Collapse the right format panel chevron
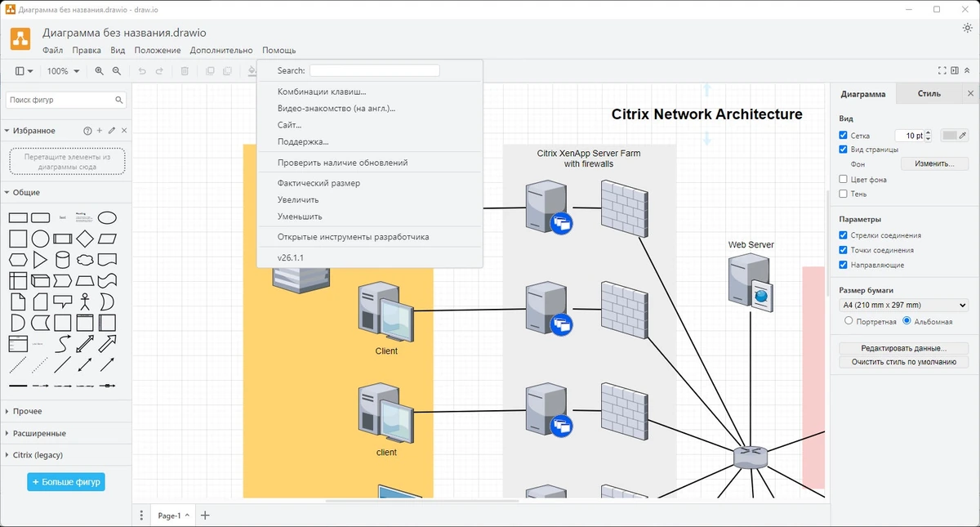Viewport: 980px width, 527px height. coord(967,71)
